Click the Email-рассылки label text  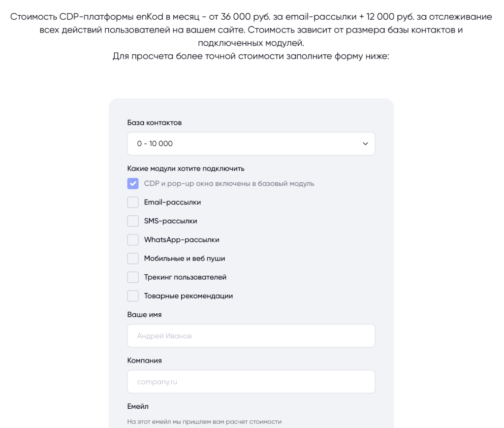click(172, 202)
